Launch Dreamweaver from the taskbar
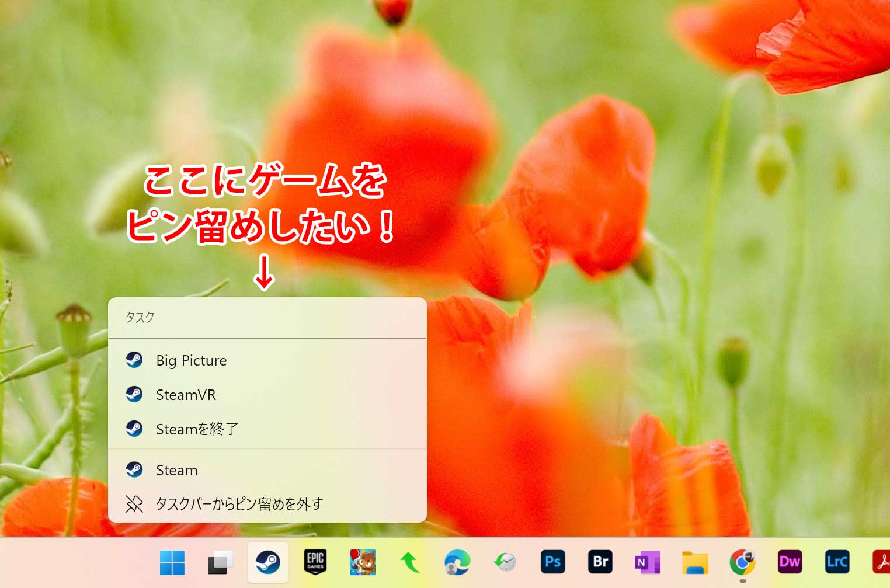This screenshot has height=588, width=890. pos(789,562)
